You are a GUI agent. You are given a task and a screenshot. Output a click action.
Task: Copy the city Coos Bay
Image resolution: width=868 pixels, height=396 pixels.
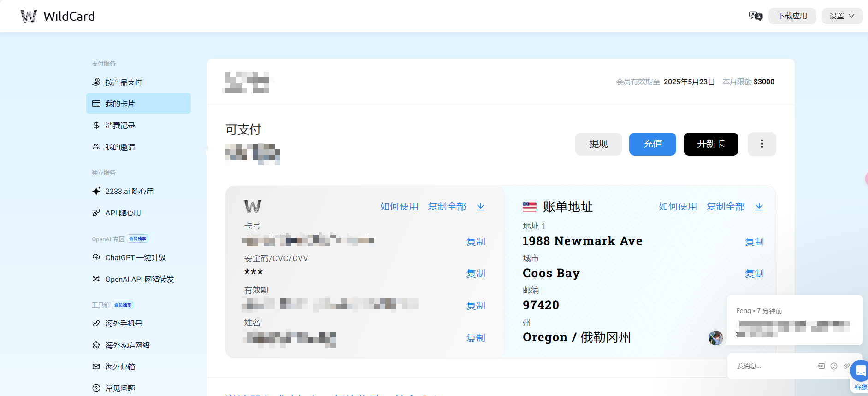tap(755, 274)
